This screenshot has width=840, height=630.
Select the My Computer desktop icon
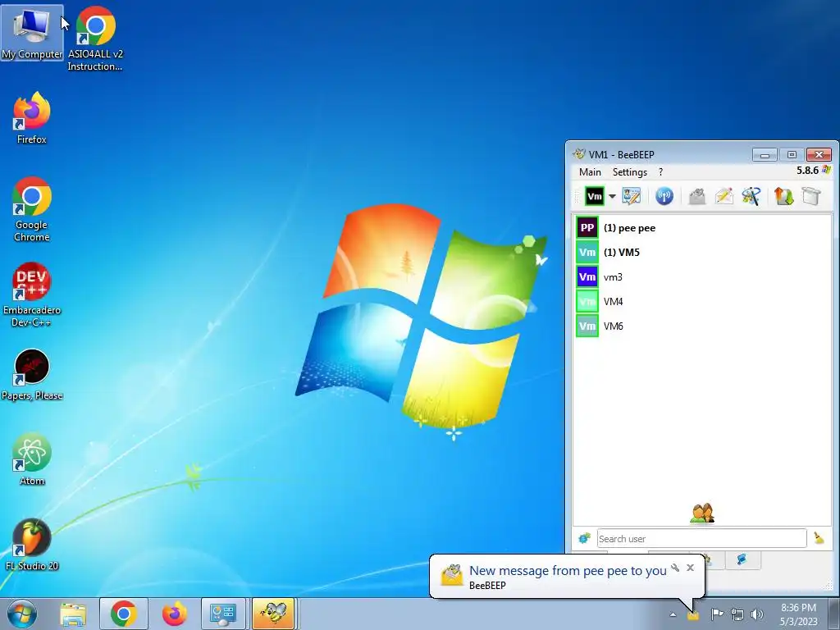32,32
